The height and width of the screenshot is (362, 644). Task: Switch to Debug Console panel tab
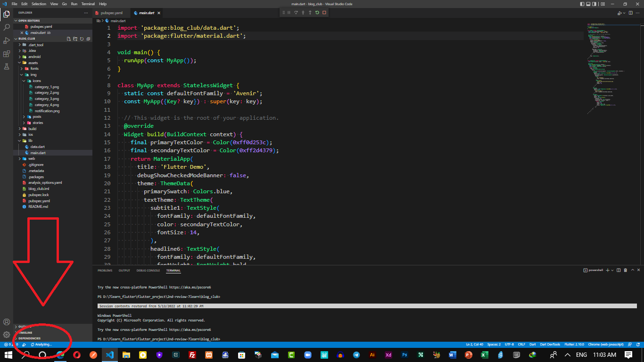[148, 271]
